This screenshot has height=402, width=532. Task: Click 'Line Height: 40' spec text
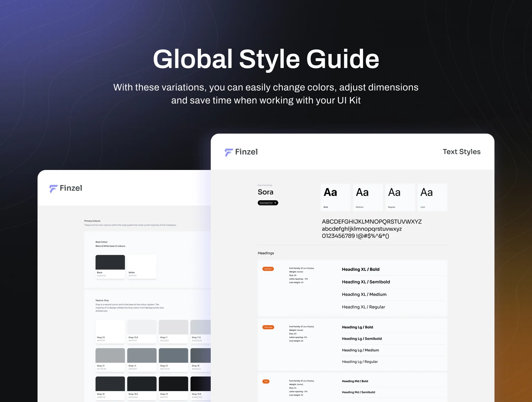click(x=296, y=283)
